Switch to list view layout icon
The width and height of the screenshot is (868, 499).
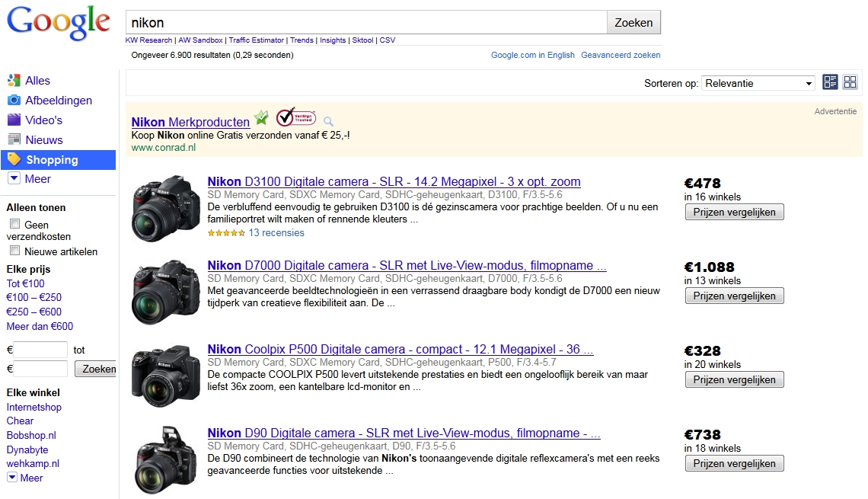pos(831,82)
